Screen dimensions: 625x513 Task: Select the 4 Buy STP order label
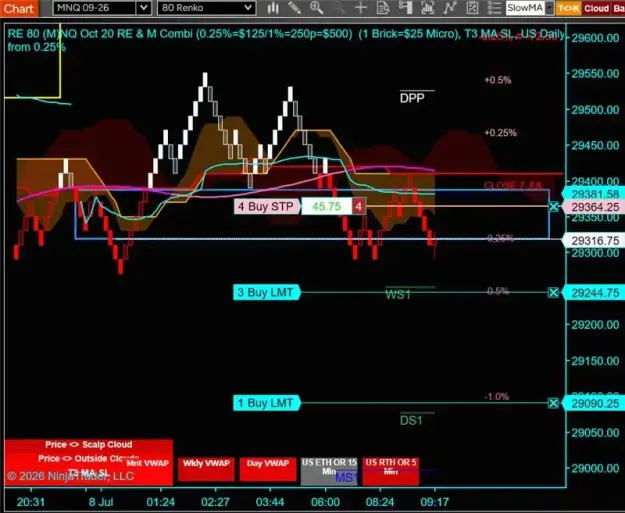(x=266, y=206)
